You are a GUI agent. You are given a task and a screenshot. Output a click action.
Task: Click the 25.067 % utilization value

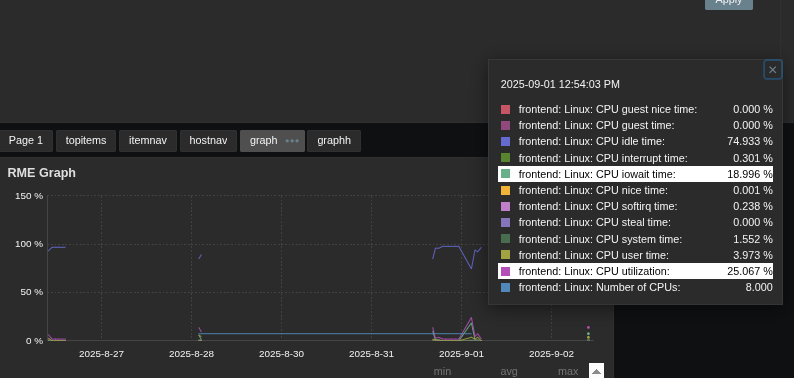(750, 271)
